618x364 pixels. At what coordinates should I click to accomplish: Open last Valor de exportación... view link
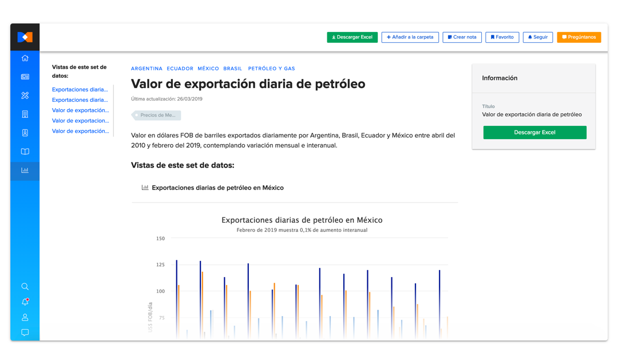pyautogui.click(x=81, y=131)
